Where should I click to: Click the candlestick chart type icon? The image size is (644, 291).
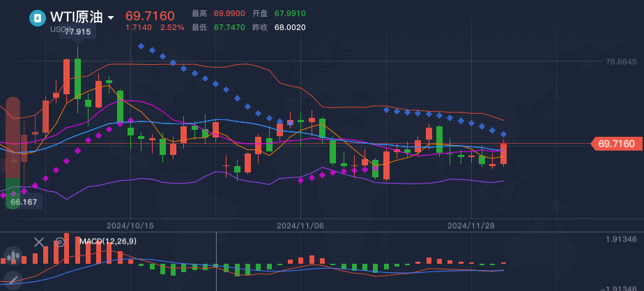[x=13, y=257]
